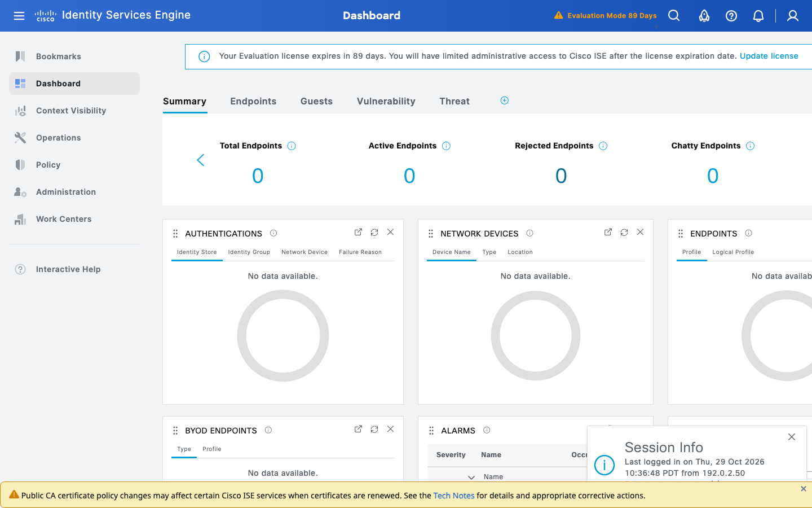Open Interactive Help in the sidebar

pos(74,269)
